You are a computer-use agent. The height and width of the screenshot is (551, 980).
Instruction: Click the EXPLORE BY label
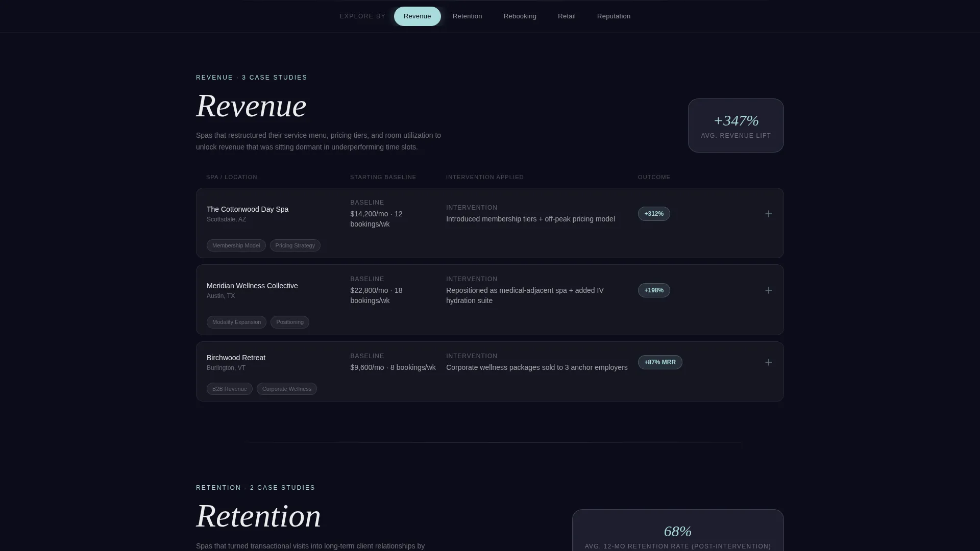click(362, 16)
